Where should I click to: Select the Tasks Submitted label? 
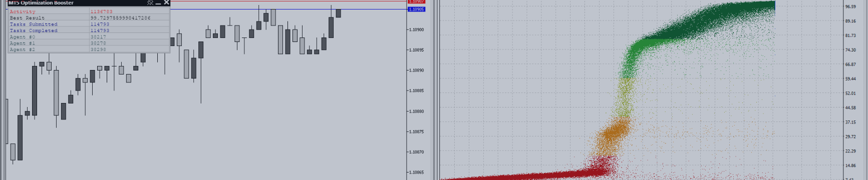point(34,24)
